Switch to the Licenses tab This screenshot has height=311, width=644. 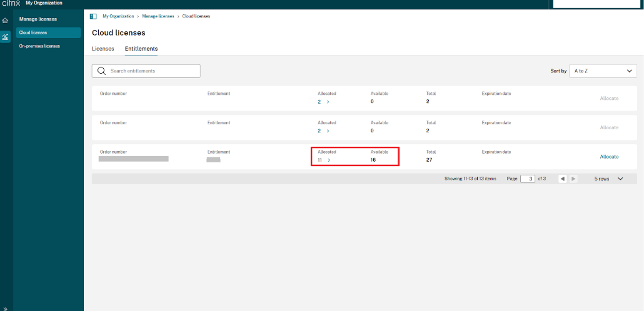click(x=103, y=49)
